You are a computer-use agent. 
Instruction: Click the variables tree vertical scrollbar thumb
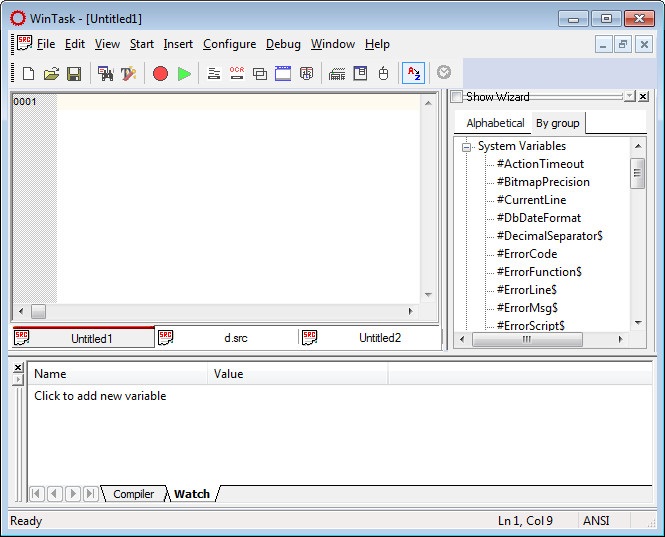coord(637,173)
